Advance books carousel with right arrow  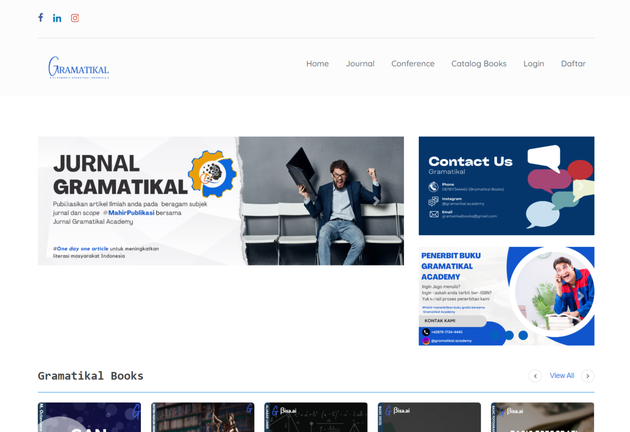(588, 376)
